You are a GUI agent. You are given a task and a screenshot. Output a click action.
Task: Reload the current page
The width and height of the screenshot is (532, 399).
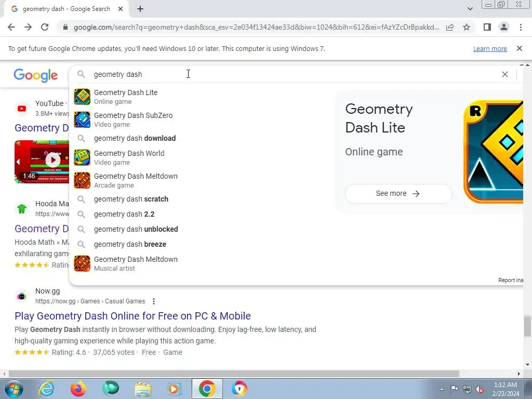click(45, 27)
